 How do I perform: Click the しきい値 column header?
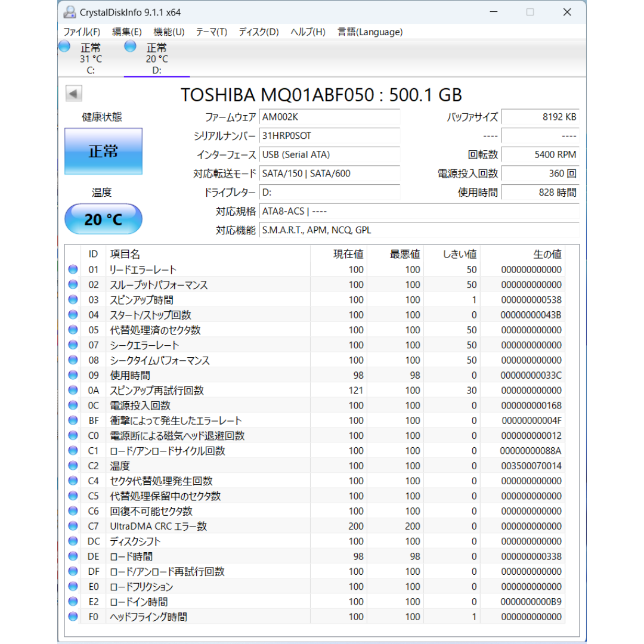coord(452,254)
